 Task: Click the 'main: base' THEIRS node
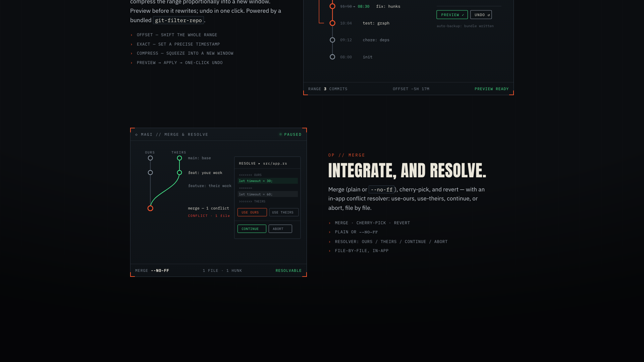tap(179, 158)
